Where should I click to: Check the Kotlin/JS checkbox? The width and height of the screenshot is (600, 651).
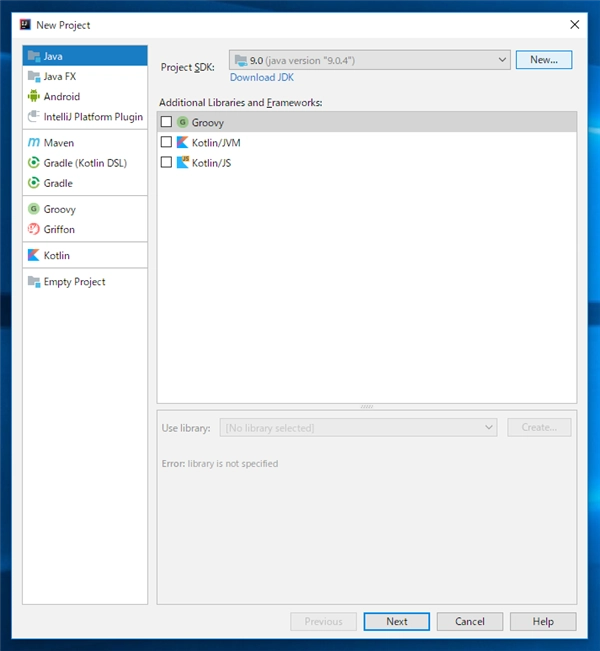(x=166, y=162)
